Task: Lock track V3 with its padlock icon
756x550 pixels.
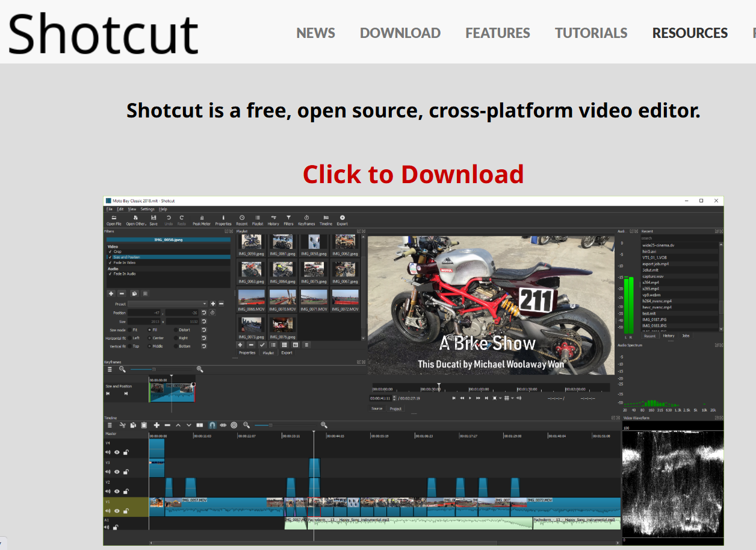Action: coord(126,472)
